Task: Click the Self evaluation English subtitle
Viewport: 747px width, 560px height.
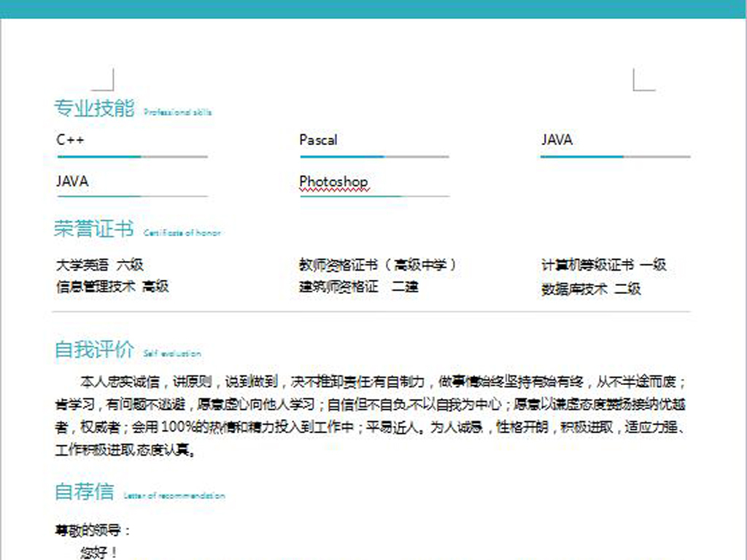Action: click(172, 354)
